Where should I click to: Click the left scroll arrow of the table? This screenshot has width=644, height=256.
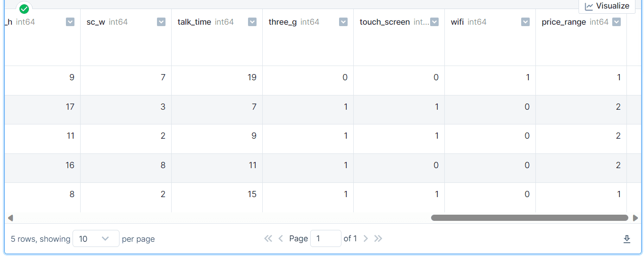tap(10, 218)
